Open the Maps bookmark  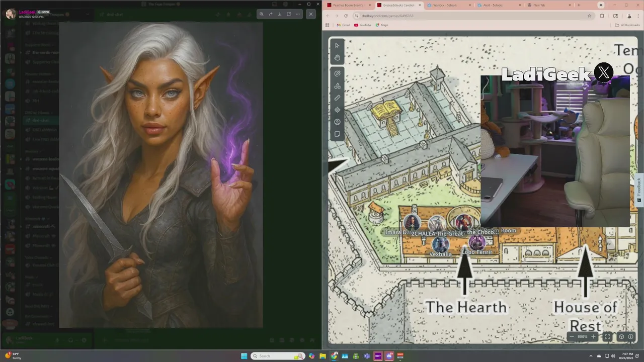click(382, 25)
